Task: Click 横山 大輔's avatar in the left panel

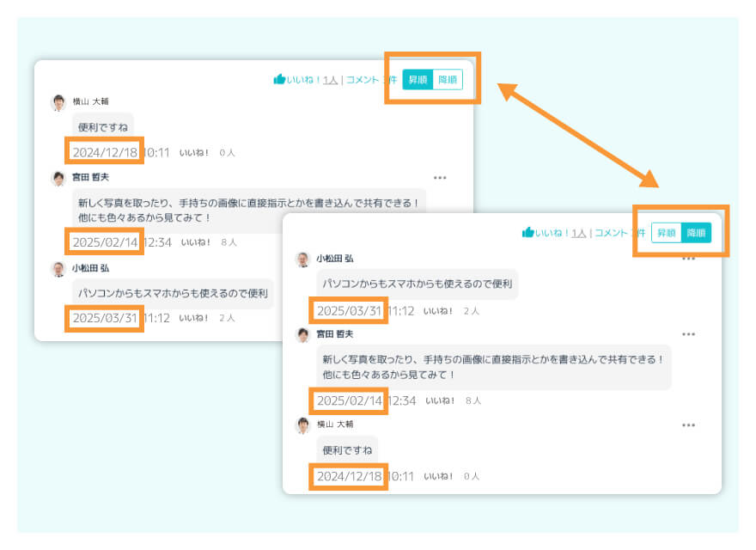Action: [58, 102]
